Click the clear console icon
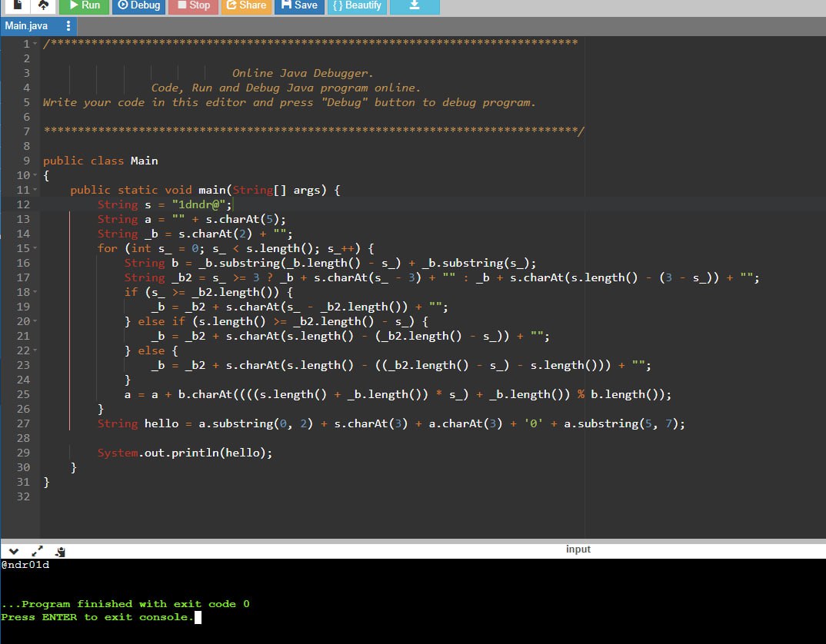826x644 pixels. (60, 552)
